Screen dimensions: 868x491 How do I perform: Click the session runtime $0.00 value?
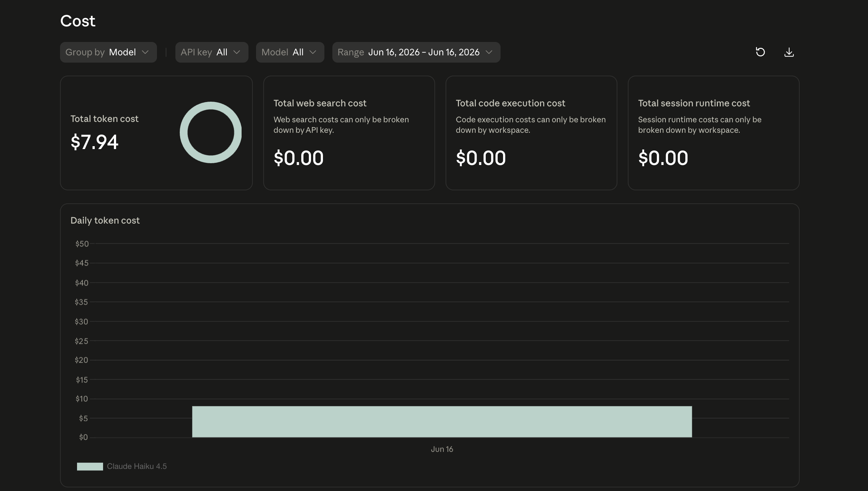663,158
